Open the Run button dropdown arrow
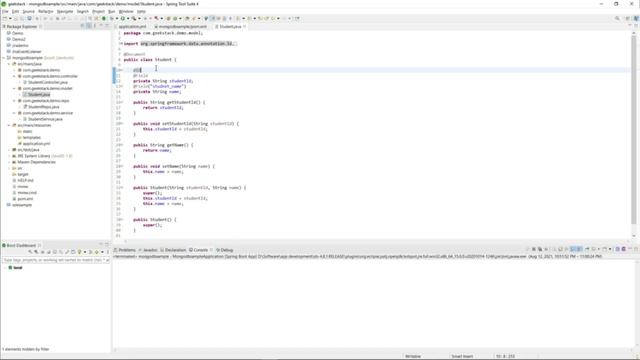 [x=128, y=18]
